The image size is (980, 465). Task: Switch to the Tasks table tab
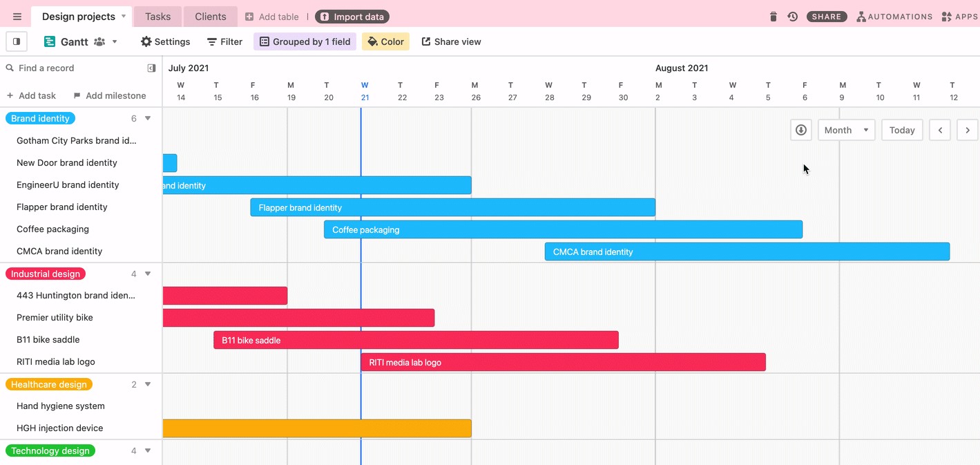[x=157, y=17]
